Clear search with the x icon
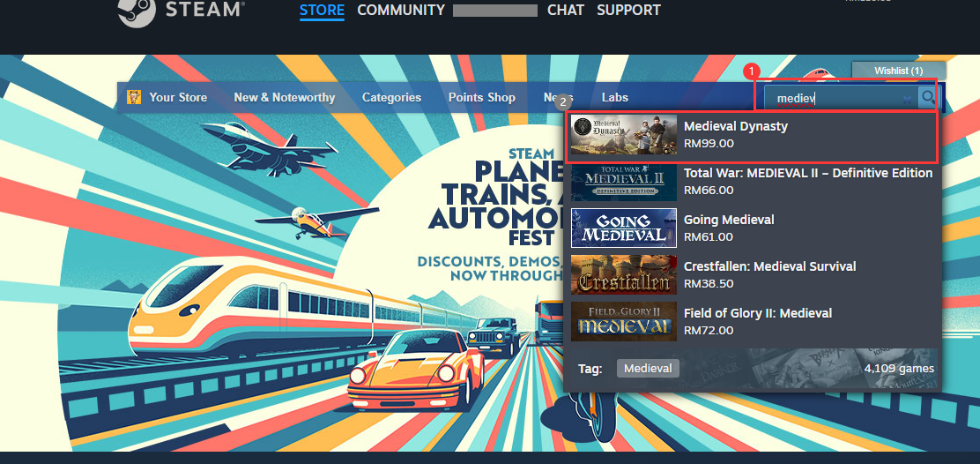This screenshot has height=464, width=980. click(907, 100)
